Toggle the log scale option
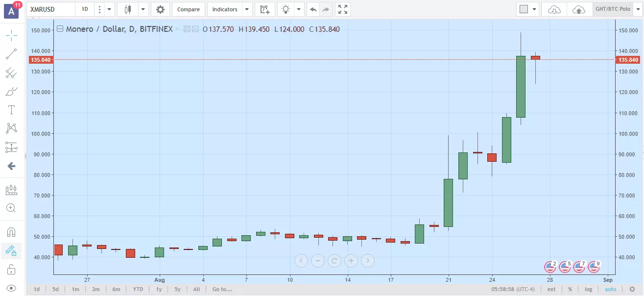 pyautogui.click(x=589, y=289)
